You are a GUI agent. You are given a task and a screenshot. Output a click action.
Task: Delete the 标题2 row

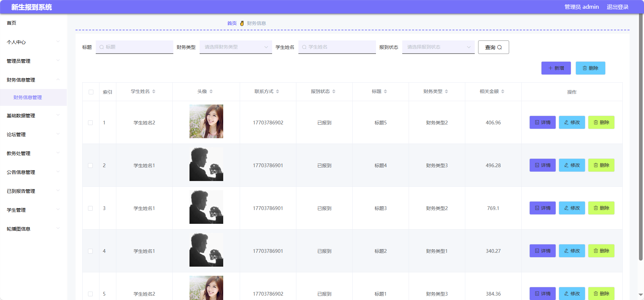click(x=601, y=251)
